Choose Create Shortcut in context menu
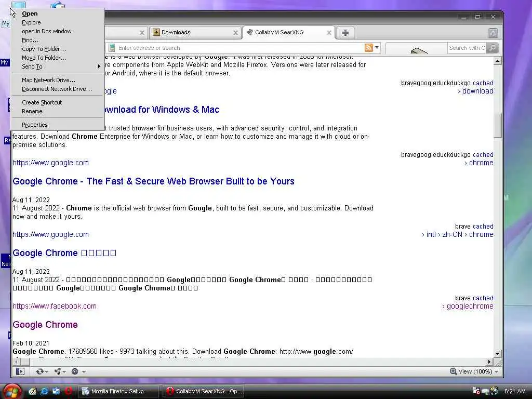 [x=58, y=102]
